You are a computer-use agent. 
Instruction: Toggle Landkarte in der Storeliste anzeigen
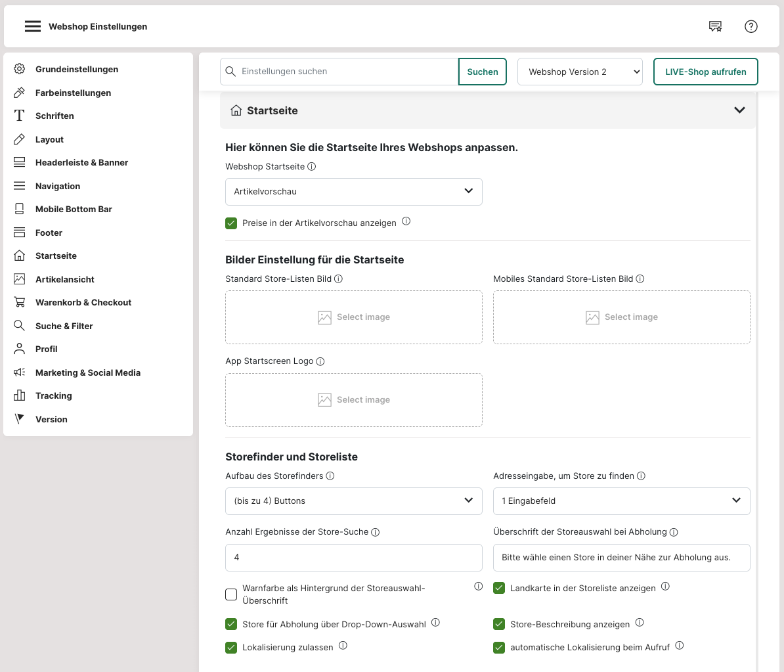coord(499,588)
